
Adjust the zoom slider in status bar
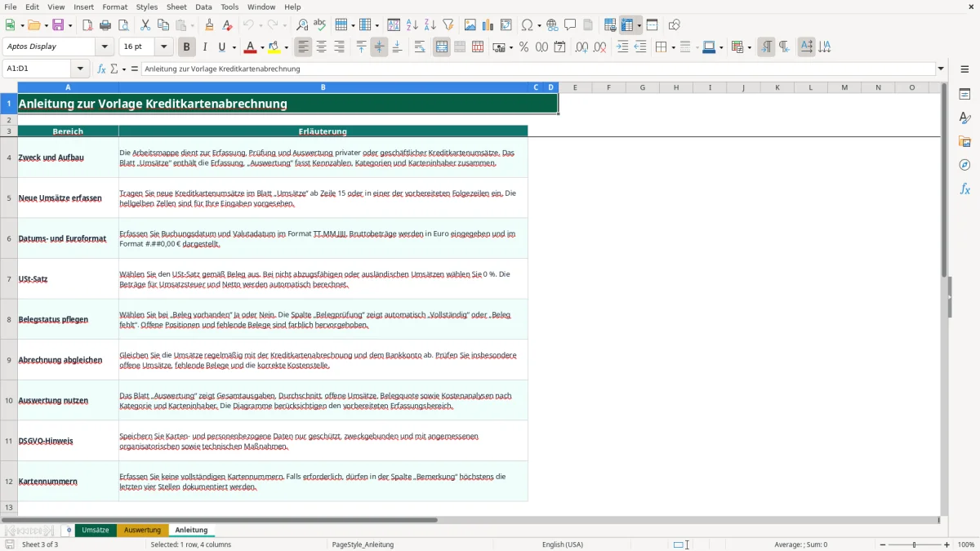tap(916, 544)
